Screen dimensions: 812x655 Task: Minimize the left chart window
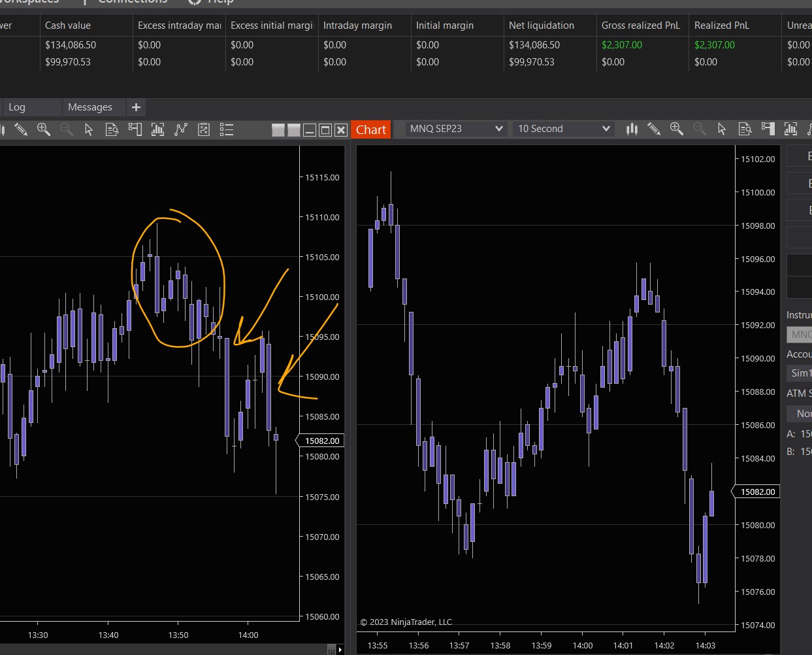click(x=310, y=130)
